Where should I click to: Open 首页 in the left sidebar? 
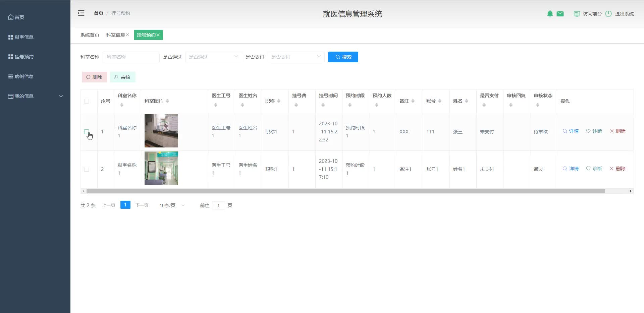pos(35,17)
